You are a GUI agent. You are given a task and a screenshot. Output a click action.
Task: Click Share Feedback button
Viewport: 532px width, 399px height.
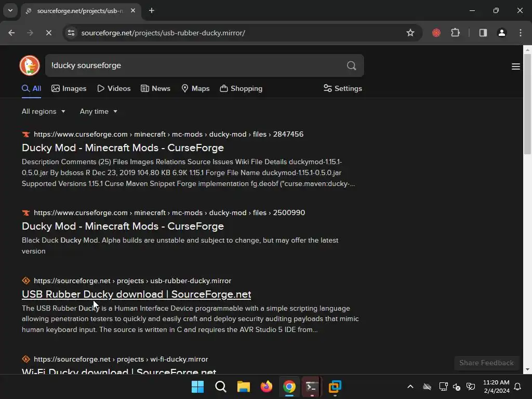coord(486,363)
